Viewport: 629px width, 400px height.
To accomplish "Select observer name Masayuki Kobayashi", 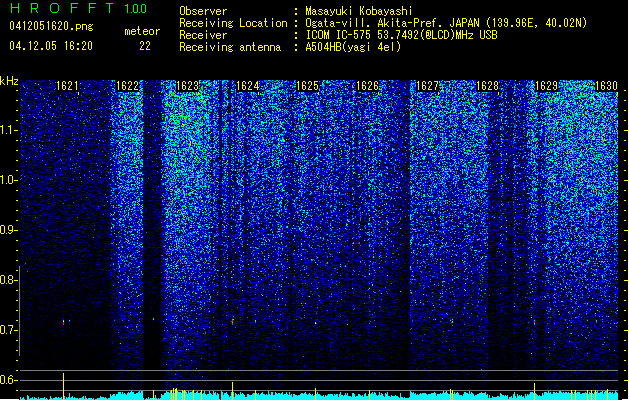I will [359, 11].
